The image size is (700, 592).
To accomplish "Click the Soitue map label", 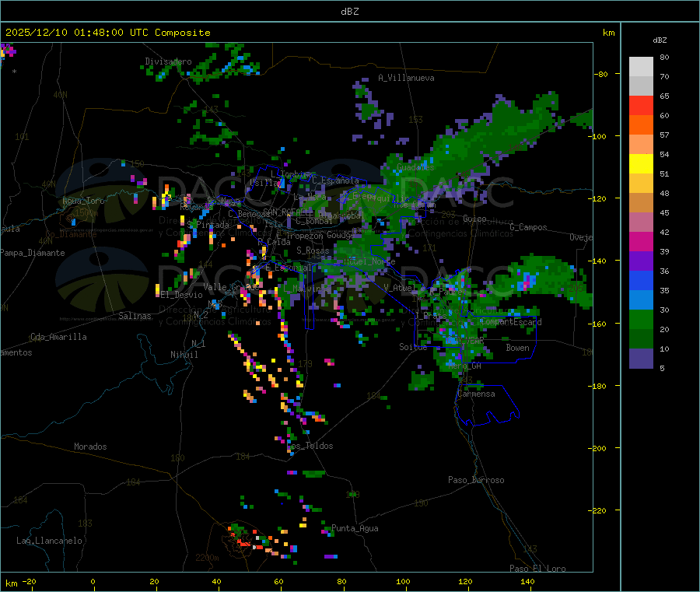I will (413, 347).
